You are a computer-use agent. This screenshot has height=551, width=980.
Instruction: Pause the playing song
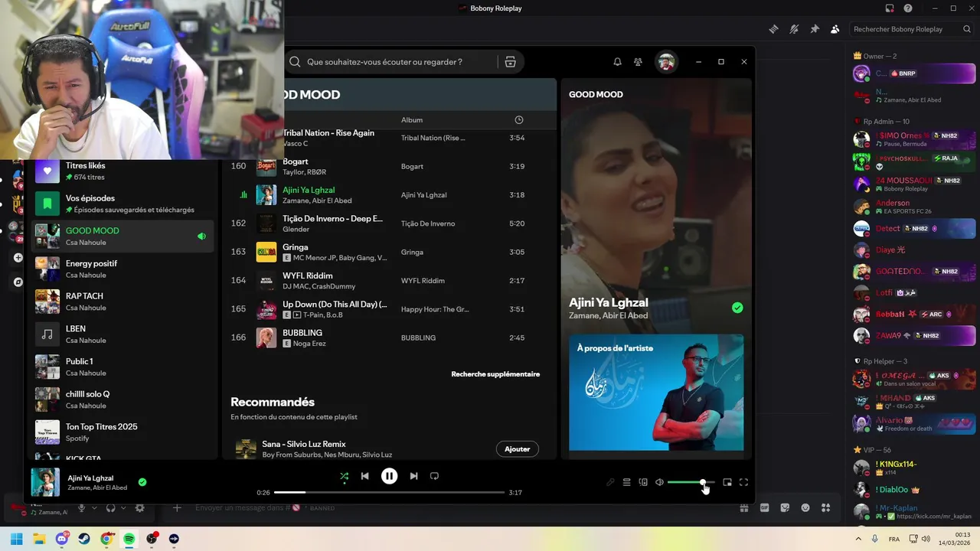tap(389, 476)
